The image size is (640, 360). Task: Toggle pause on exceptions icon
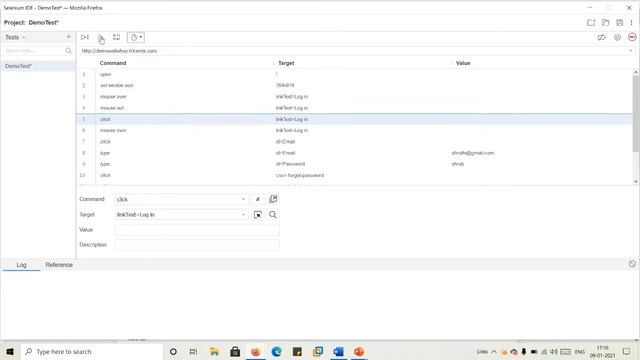pyautogui.click(x=617, y=37)
